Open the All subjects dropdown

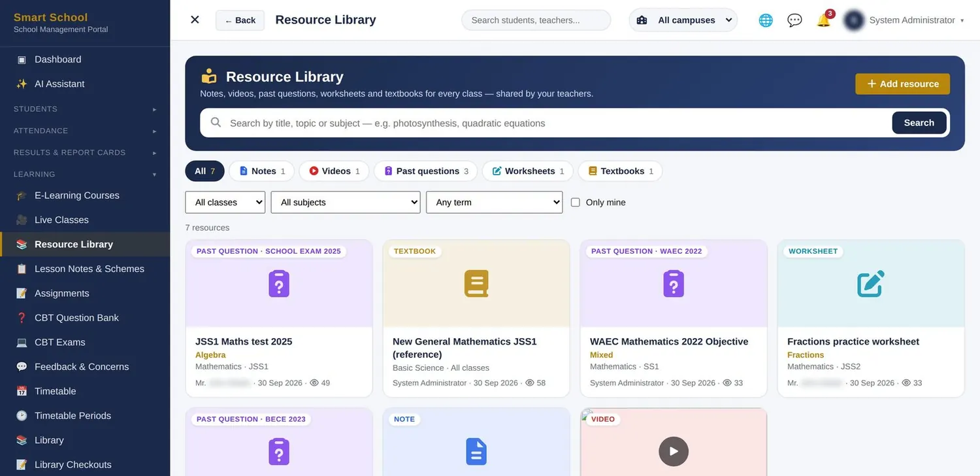[346, 202]
